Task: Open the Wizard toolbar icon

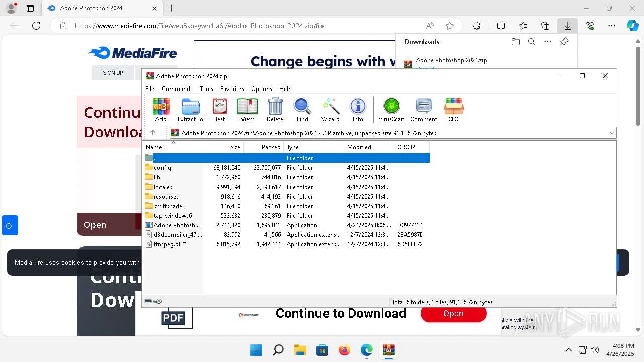Action: coord(331,110)
